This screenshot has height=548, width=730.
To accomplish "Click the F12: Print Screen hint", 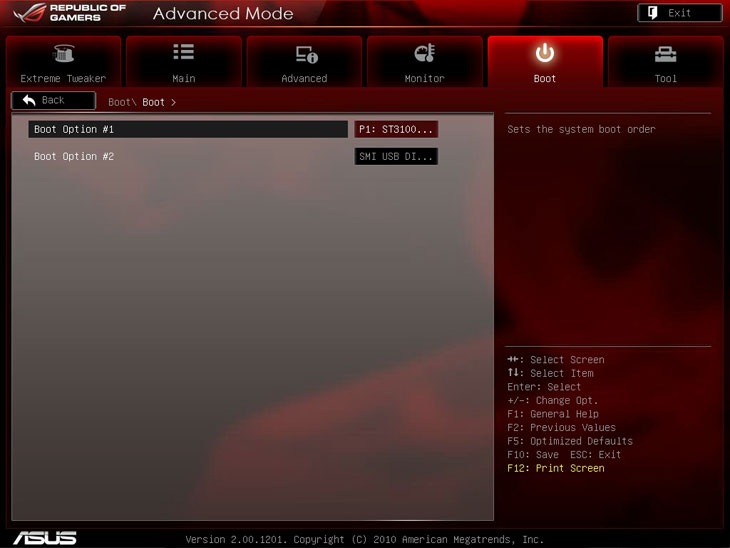I will [x=555, y=468].
